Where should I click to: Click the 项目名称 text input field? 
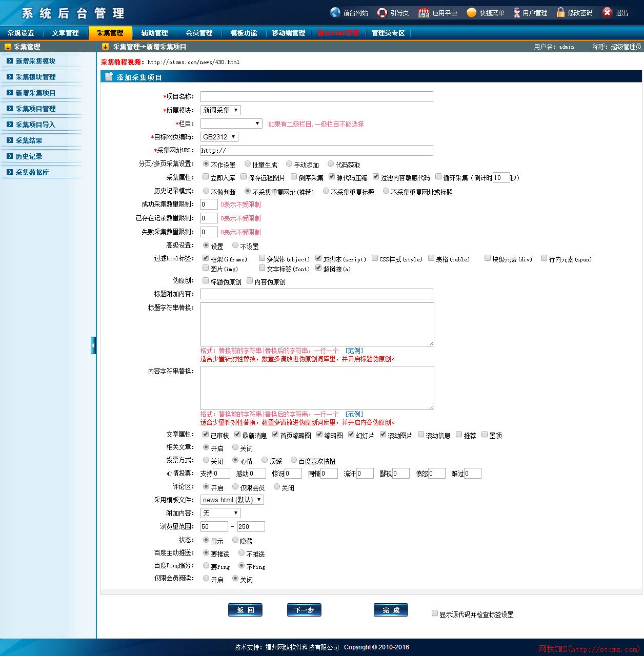(x=316, y=96)
